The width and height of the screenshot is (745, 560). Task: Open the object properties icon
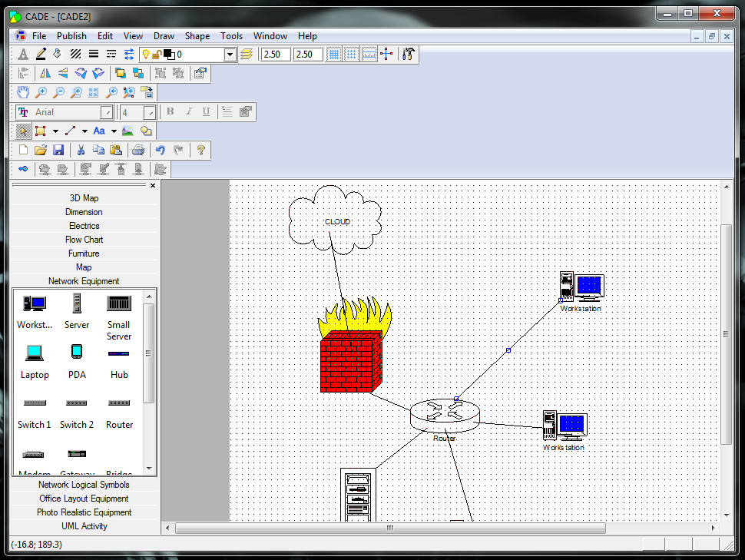click(x=200, y=73)
